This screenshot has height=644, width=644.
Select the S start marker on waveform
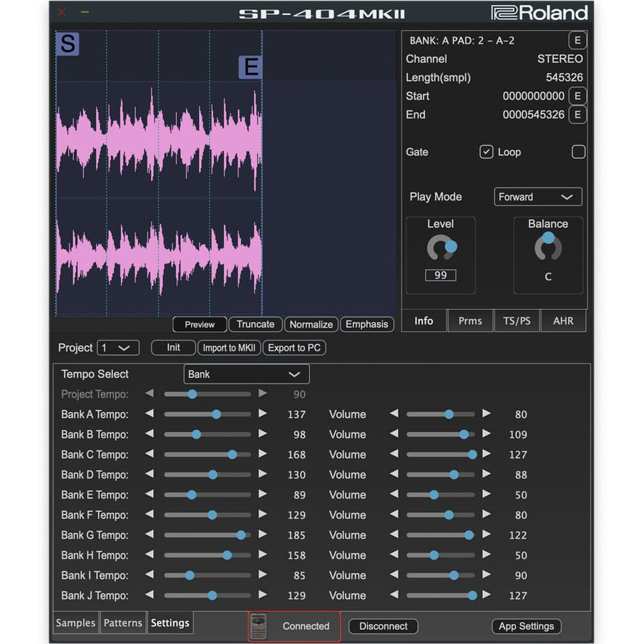68,44
